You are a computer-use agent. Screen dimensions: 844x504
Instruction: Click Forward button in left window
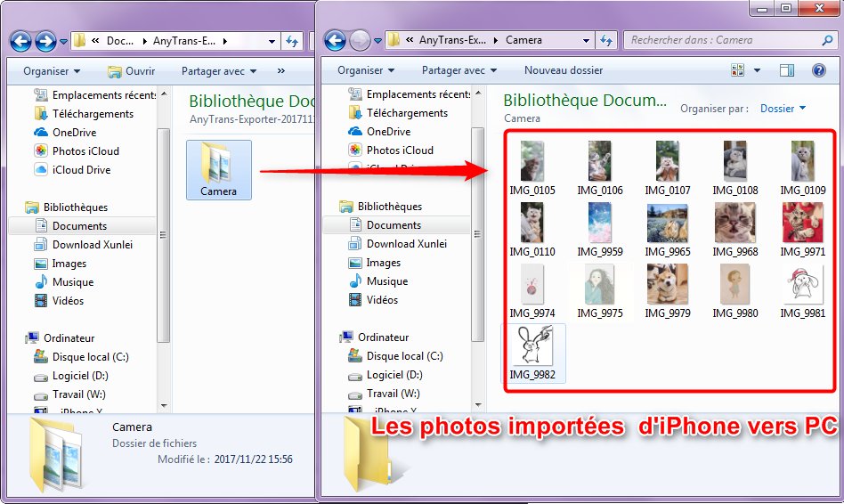(45, 41)
